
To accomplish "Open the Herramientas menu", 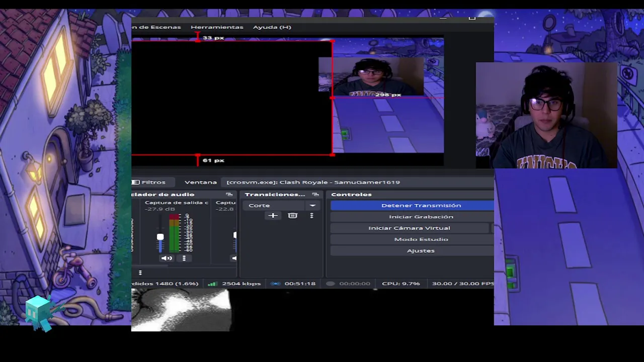I will [x=217, y=27].
